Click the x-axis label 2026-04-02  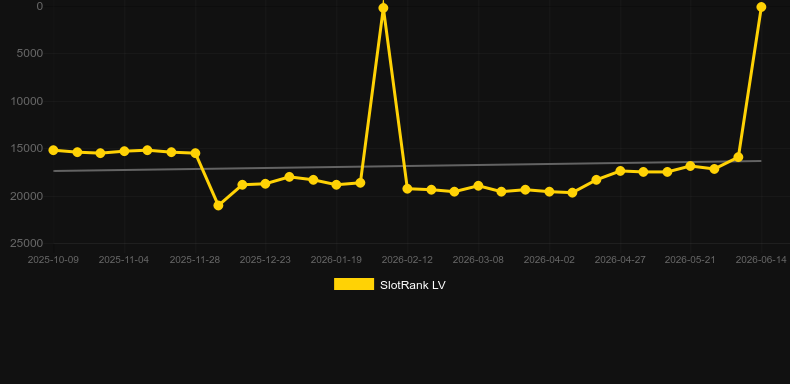[x=549, y=260]
